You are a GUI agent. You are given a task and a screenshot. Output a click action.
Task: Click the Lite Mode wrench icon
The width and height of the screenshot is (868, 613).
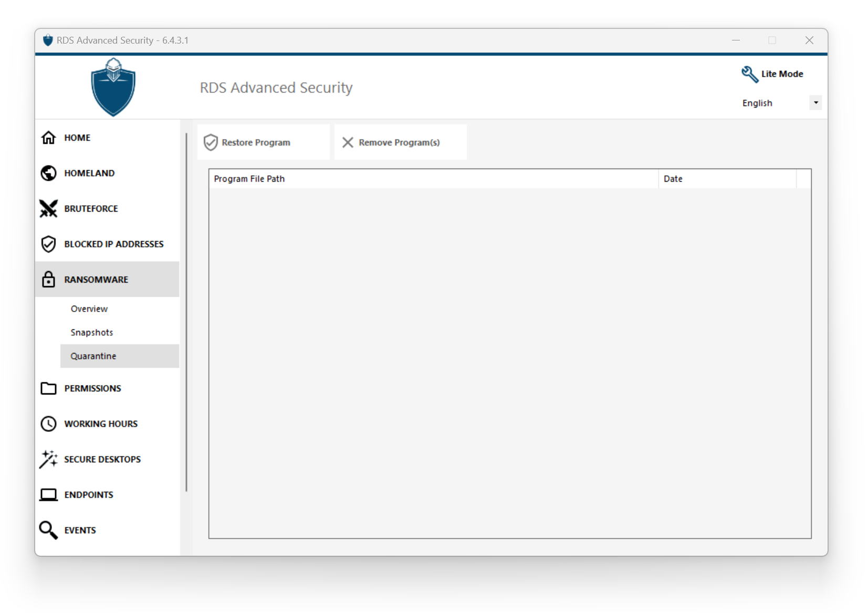(749, 74)
